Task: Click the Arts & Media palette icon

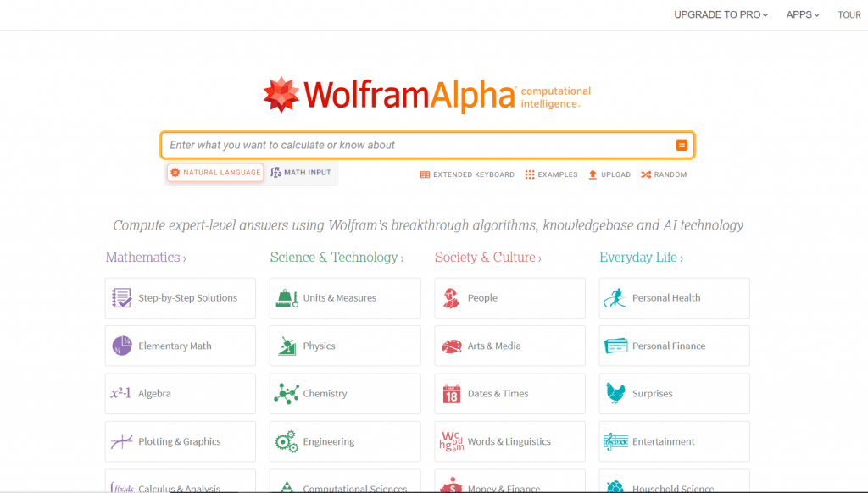Action: click(x=452, y=346)
